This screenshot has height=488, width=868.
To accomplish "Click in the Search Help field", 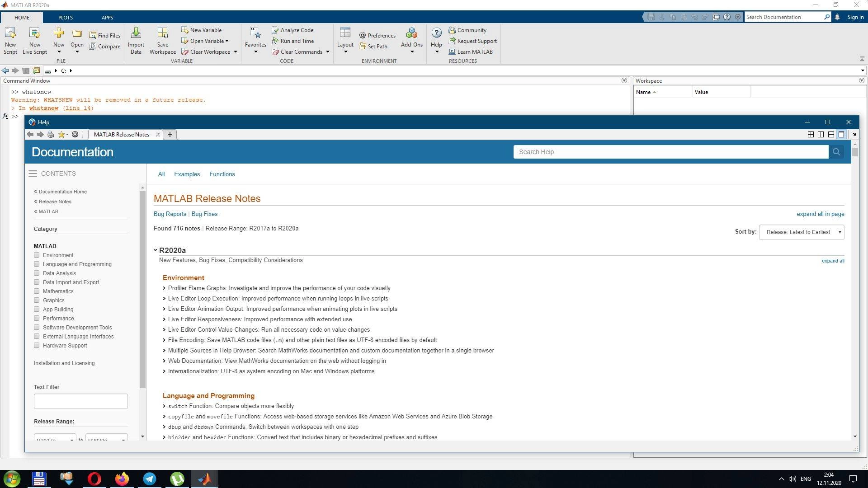I will [671, 152].
